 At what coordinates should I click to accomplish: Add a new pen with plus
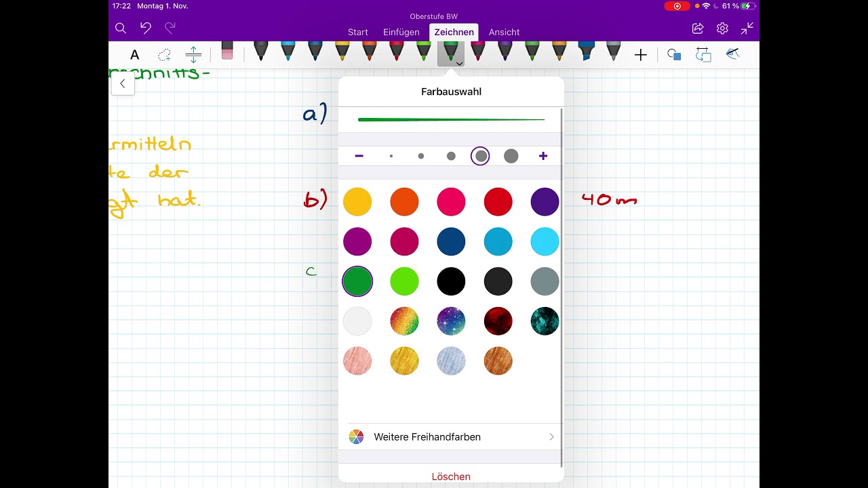click(640, 55)
